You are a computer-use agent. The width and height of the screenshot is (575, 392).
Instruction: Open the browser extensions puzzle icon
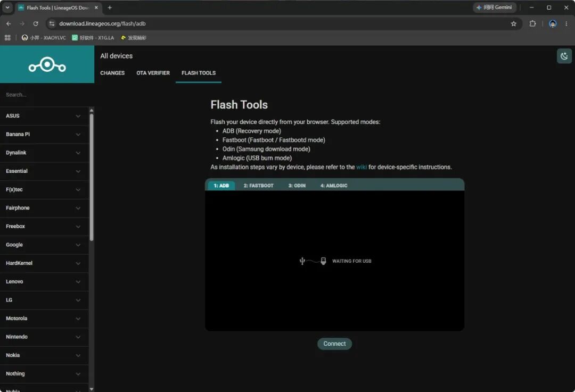click(x=532, y=23)
